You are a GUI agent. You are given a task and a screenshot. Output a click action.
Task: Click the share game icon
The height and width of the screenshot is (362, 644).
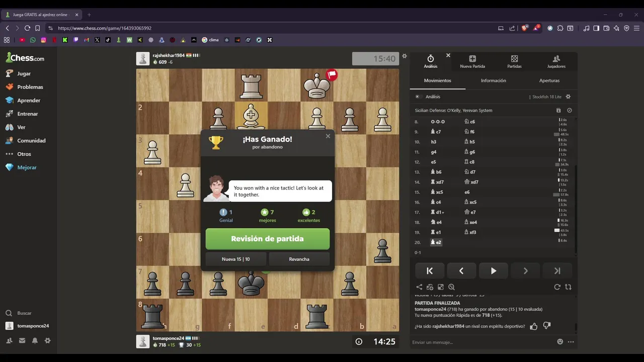[x=419, y=287]
